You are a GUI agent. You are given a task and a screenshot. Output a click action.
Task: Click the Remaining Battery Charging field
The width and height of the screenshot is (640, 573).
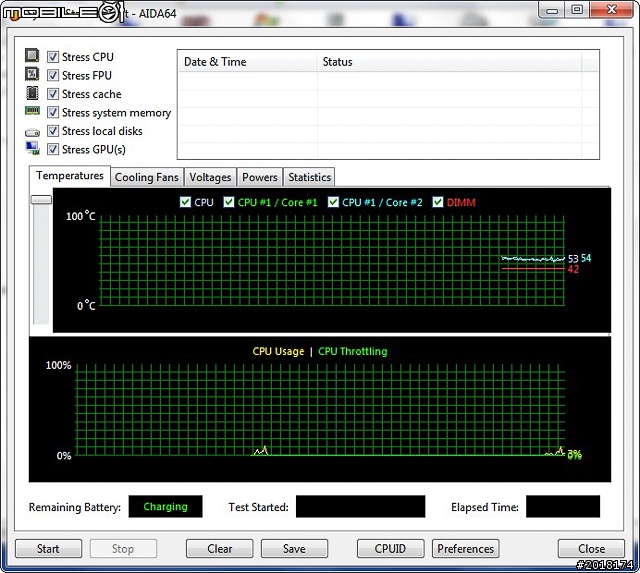coord(165,506)
